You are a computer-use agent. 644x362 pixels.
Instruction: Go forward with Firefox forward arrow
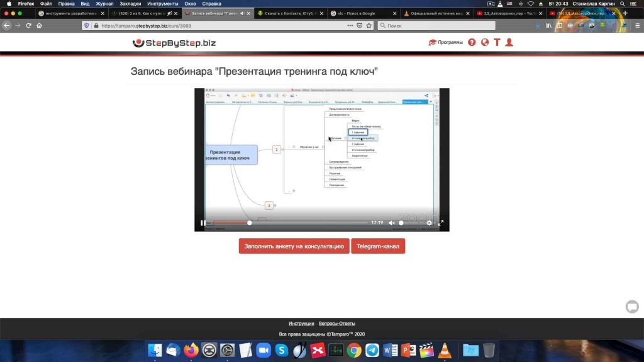pos(18,25)
